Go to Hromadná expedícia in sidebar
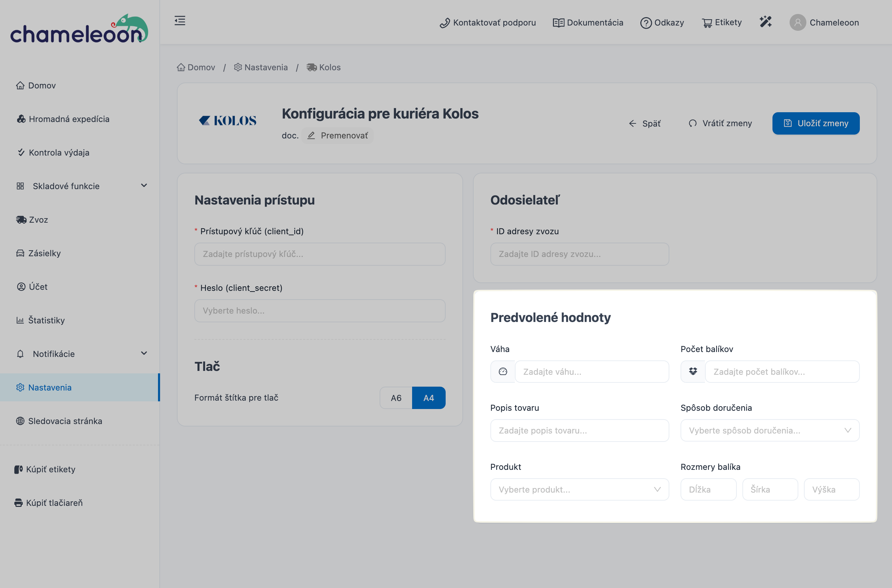 click(x=69, y=119)
